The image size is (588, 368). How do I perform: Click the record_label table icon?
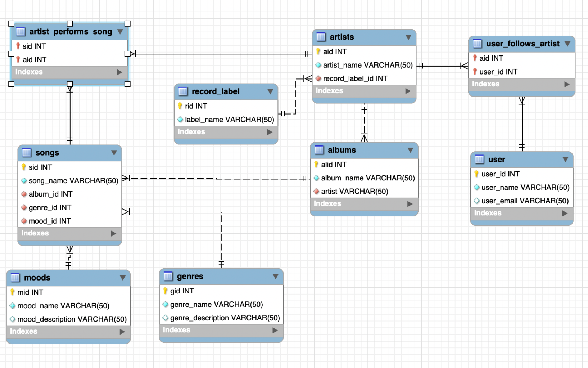pyautogui.click(x=183, y=91)
